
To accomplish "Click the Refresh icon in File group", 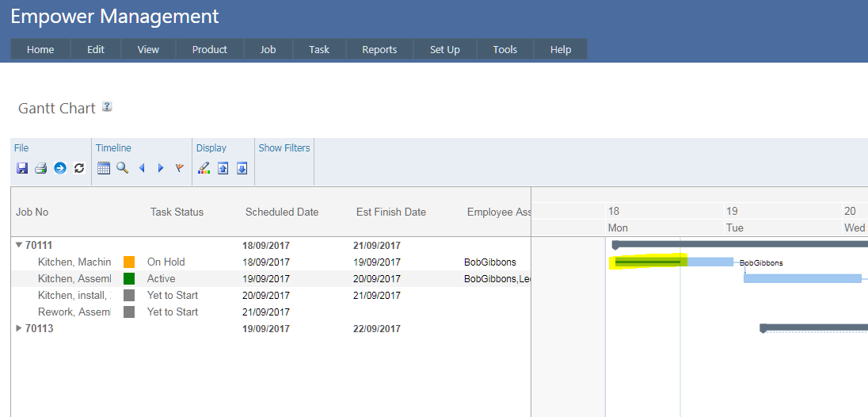I will click(x=78, y=168).
